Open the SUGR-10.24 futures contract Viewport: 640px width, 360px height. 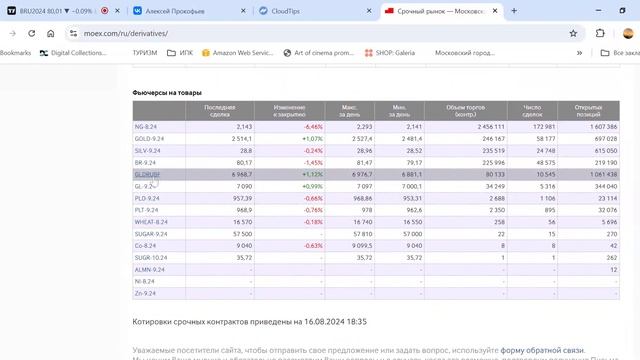point(151,258)
